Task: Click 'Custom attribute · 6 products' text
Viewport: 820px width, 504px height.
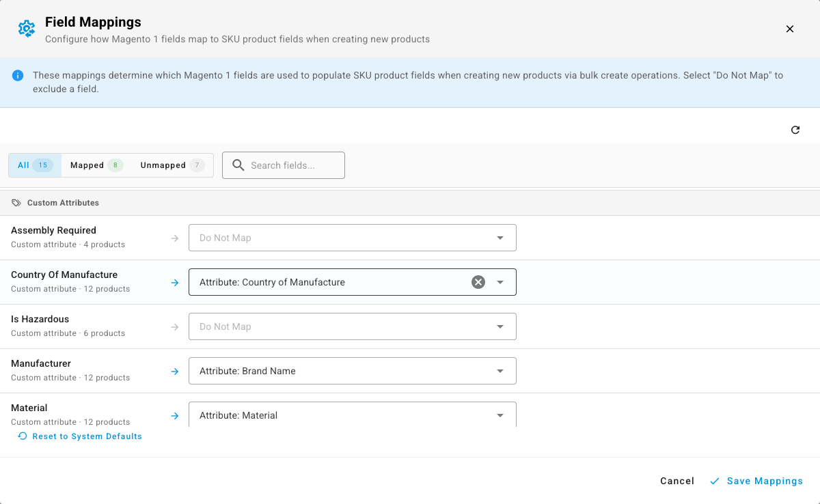Action: (x=68, y=333)
